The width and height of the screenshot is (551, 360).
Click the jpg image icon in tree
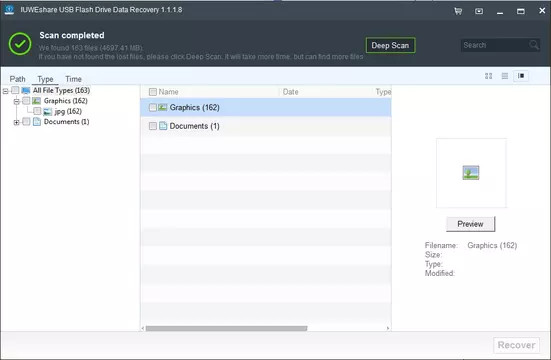(47, 112)
